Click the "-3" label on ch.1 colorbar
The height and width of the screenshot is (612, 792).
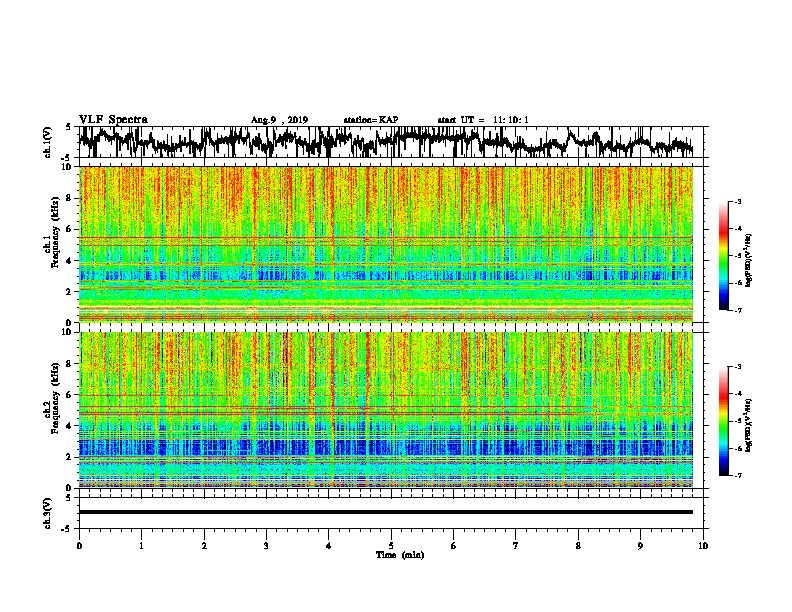click(x=737, y=201)
